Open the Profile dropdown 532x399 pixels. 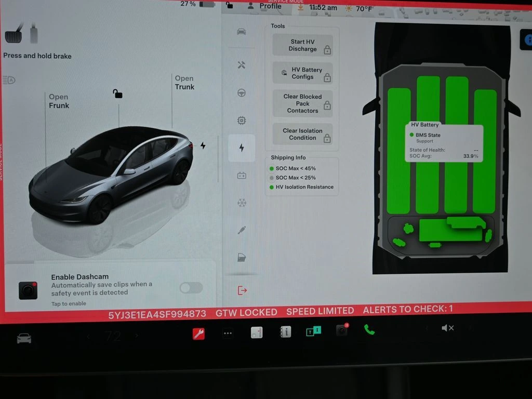click(265, 7)
